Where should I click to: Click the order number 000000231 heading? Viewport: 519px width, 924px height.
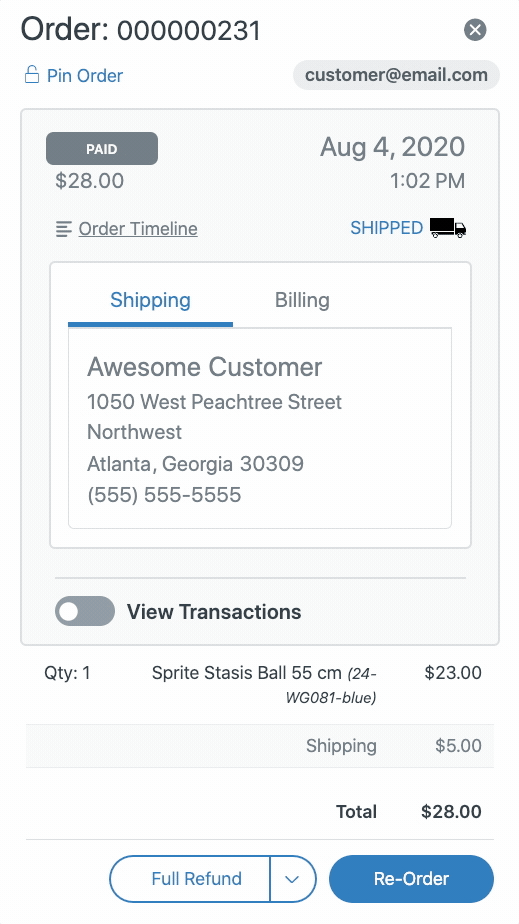189,30
